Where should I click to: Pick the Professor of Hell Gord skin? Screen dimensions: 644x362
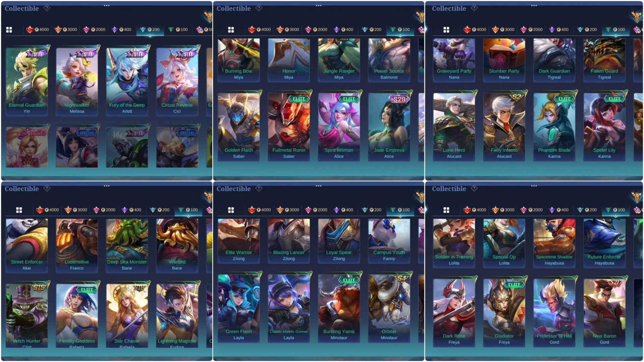pyautogui.click(x=554, y=312)
